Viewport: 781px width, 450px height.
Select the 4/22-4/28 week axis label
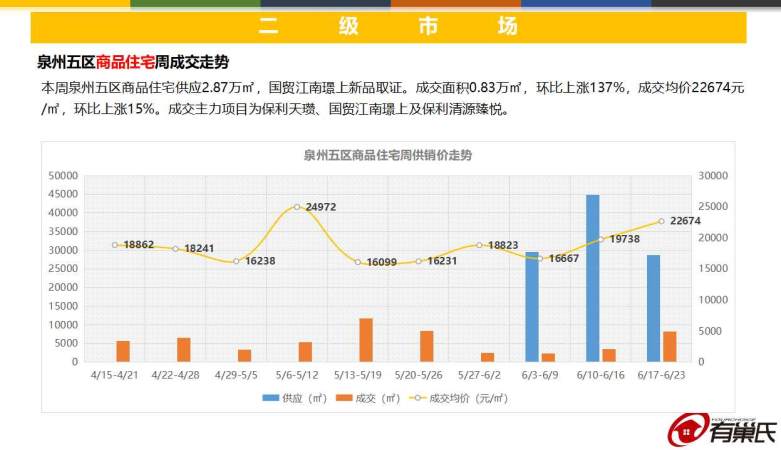(175, 375)
